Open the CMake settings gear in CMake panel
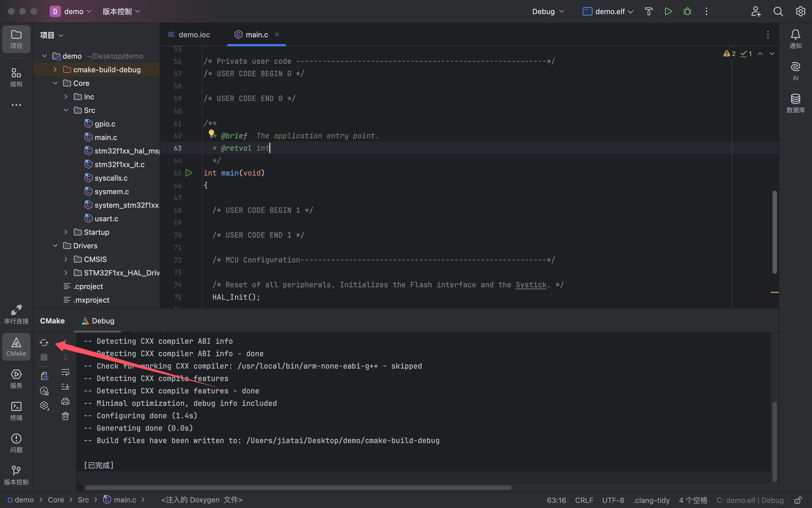 coord(44,406)
